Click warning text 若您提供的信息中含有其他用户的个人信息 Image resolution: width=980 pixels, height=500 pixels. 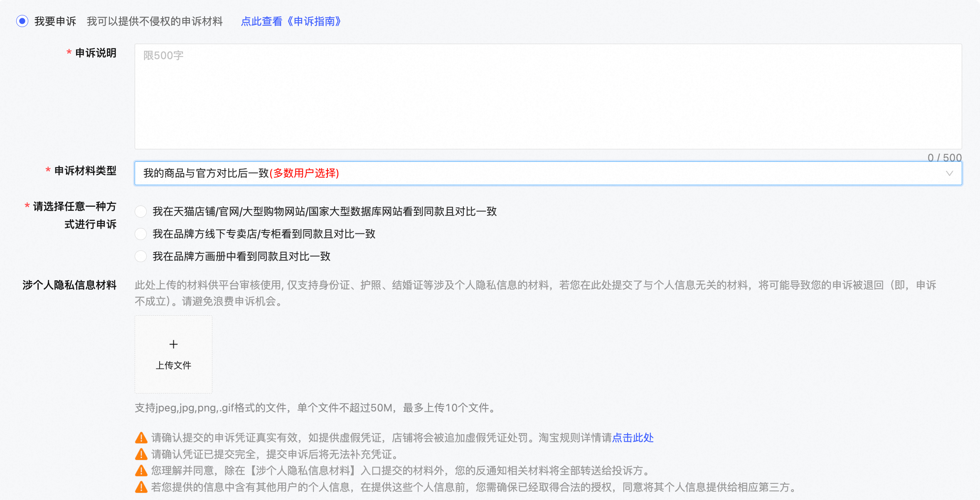(475, 487)
